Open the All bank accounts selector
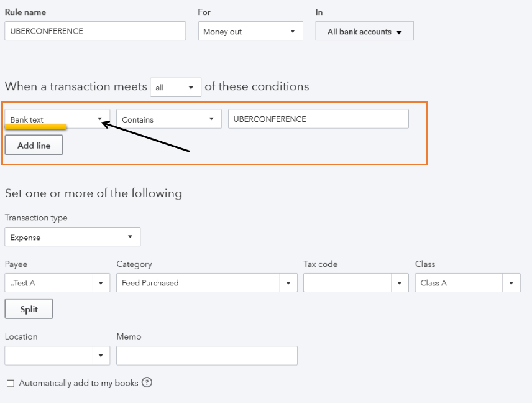The image size is (532, 403). click(364, 32)
